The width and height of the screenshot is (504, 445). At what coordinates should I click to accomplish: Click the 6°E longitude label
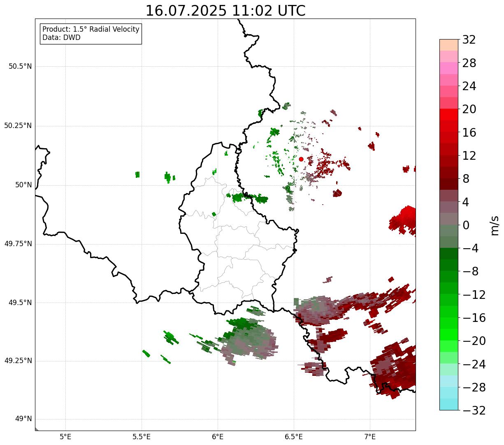point(218,436)
